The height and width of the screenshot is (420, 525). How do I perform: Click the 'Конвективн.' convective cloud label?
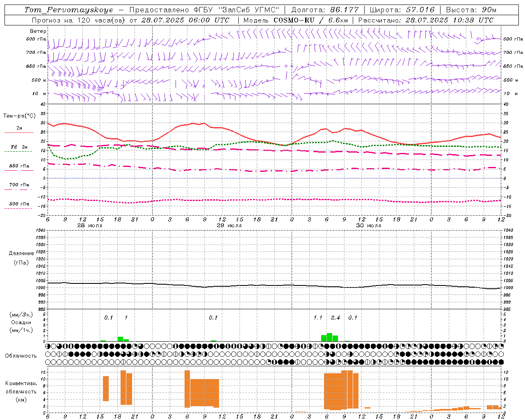pyautogui.click(x=21, y=383)
